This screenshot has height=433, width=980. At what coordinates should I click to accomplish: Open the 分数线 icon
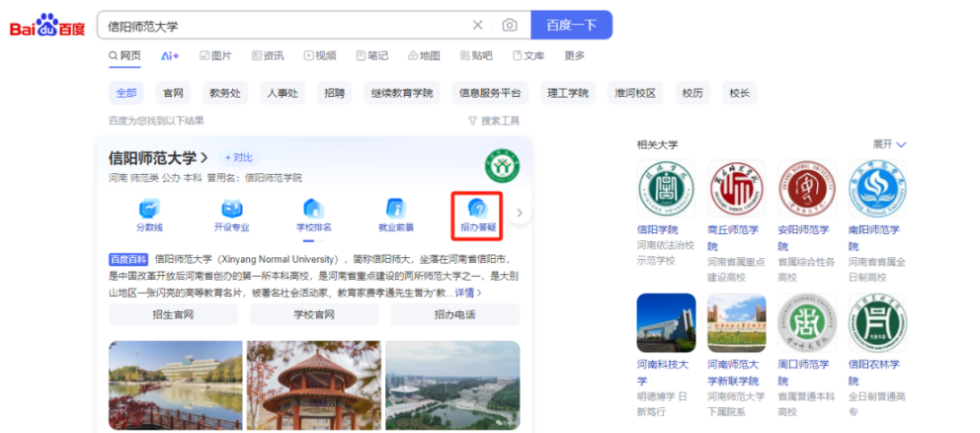(149, 216)
